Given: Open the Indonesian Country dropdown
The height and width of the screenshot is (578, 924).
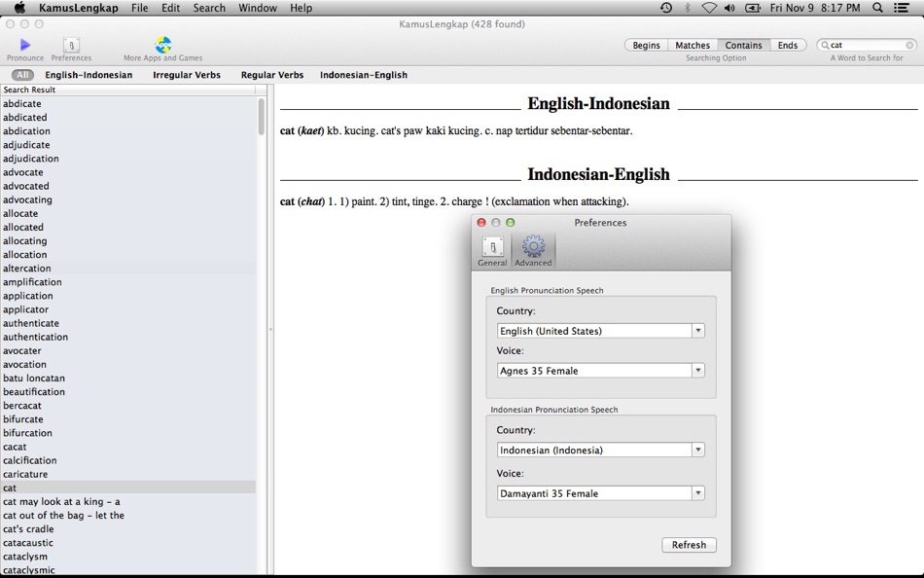Looking at the screenshot, I should [x=697, y=451].
